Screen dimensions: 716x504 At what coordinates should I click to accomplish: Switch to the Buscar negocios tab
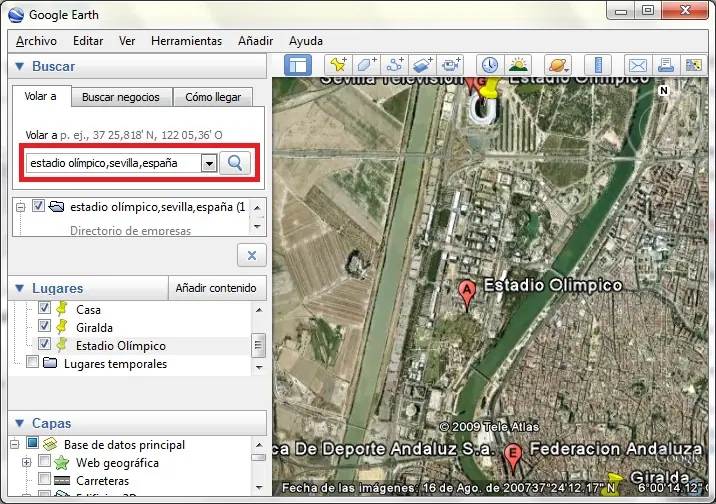pyautogui.click(x=121, y=97)
